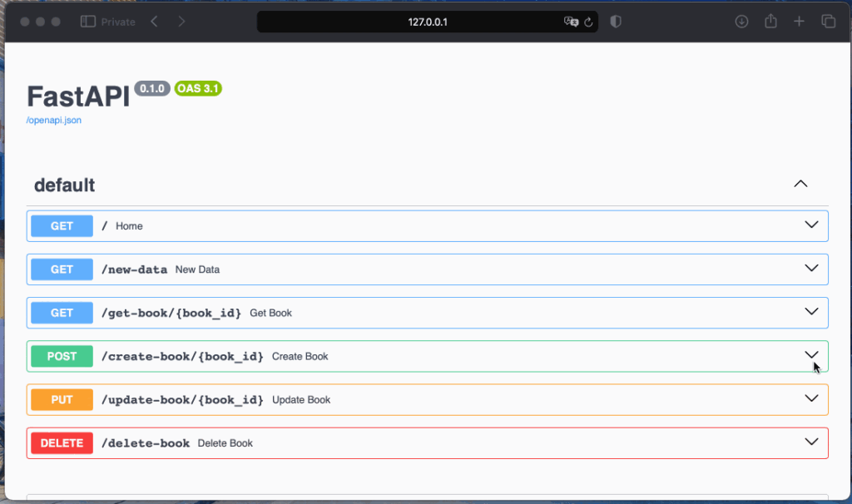Open the /openapi.json link
The width and height of the screenshot is (852, 504).
tap(54, 120)
